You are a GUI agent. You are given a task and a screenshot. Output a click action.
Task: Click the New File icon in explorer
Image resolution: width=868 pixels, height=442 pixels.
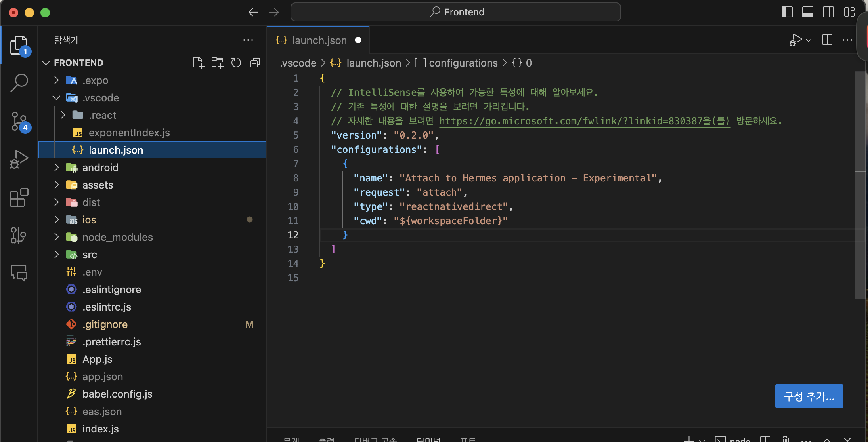(198, 63)
